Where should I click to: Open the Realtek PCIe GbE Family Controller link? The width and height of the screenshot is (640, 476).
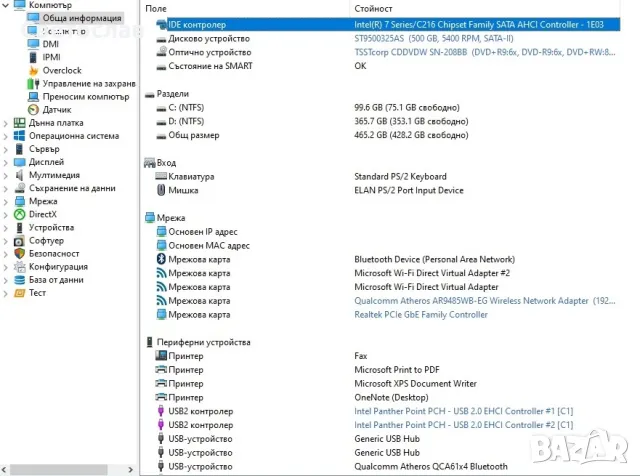[421, 315]
